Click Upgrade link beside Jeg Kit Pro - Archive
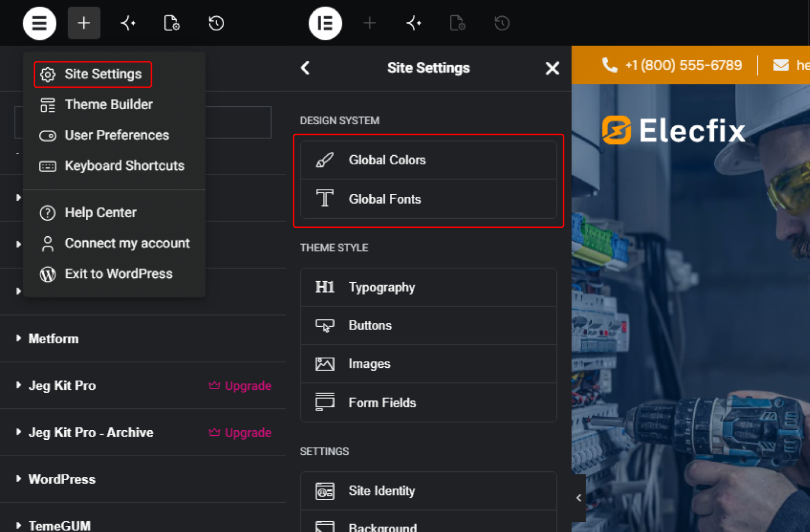This screenshot has height=532, width=810. coord(240,432)
